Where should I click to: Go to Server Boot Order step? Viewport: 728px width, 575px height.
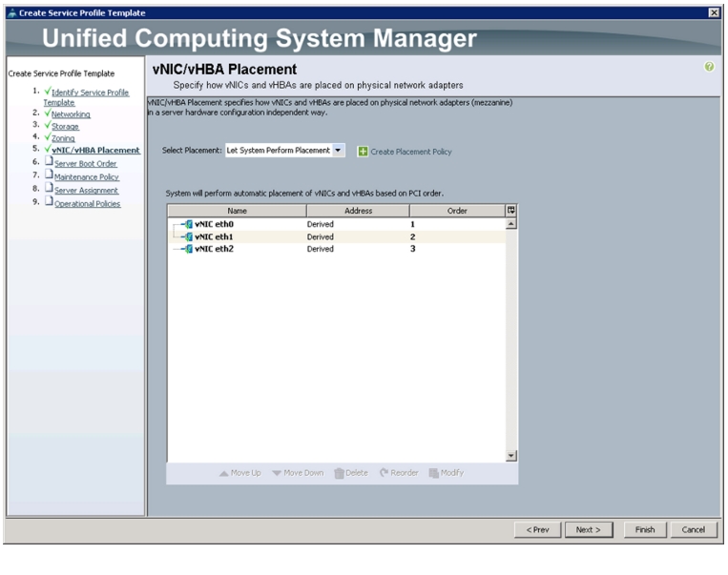(x=86, y=163)
